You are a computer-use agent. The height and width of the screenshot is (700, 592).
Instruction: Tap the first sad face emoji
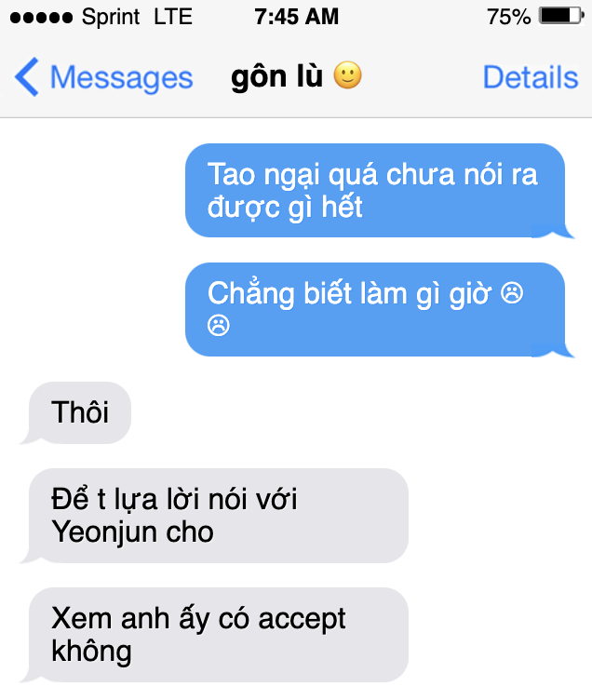512,293
